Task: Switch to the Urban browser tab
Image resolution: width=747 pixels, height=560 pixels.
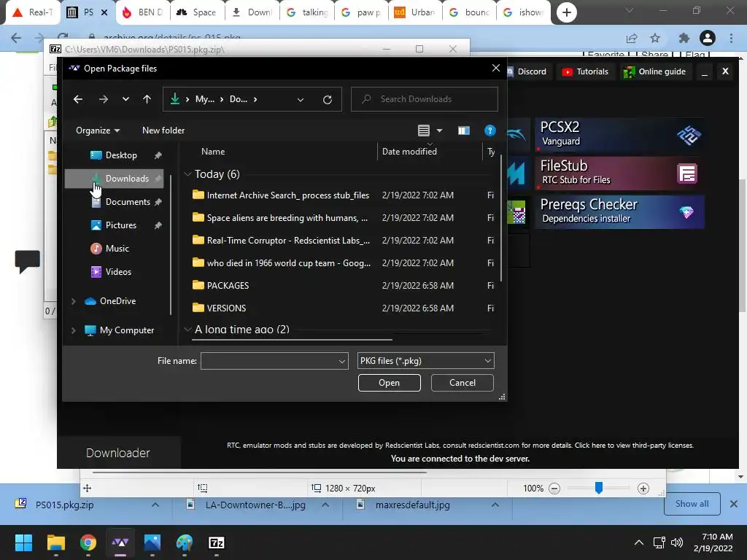Action: (415, 12)
